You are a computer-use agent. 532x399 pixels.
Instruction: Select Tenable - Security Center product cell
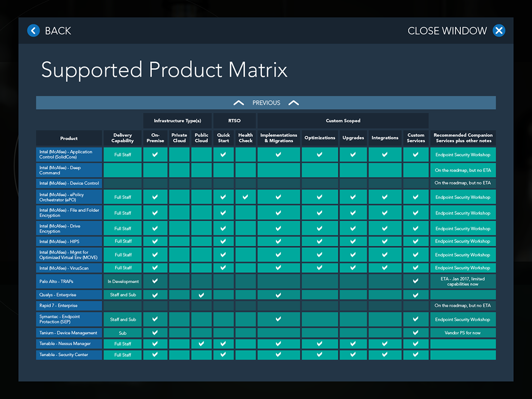pyautogui.click(x=69, y=355)
